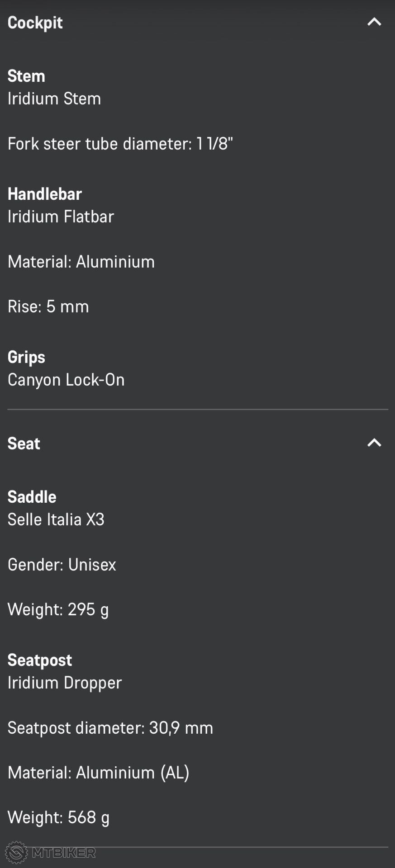Select the Iridium Dropper entry
The image size is (395, 868).
(x=65, y=683)
